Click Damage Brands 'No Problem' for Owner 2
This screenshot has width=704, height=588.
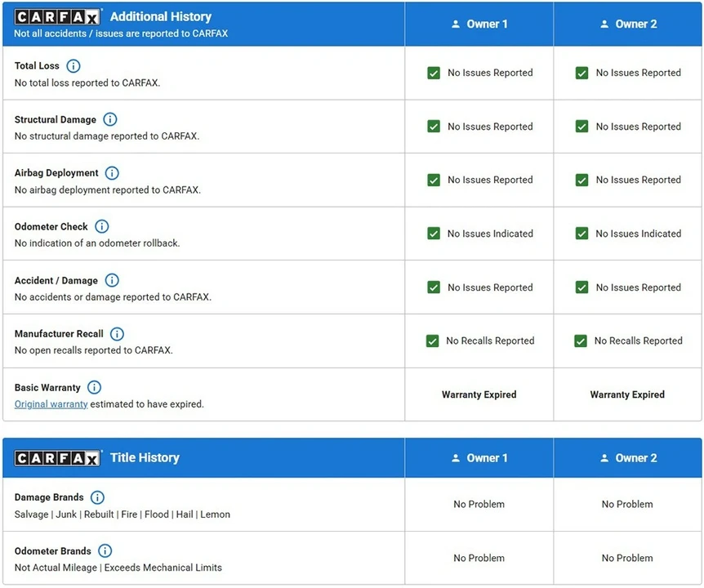pos(627,504)
